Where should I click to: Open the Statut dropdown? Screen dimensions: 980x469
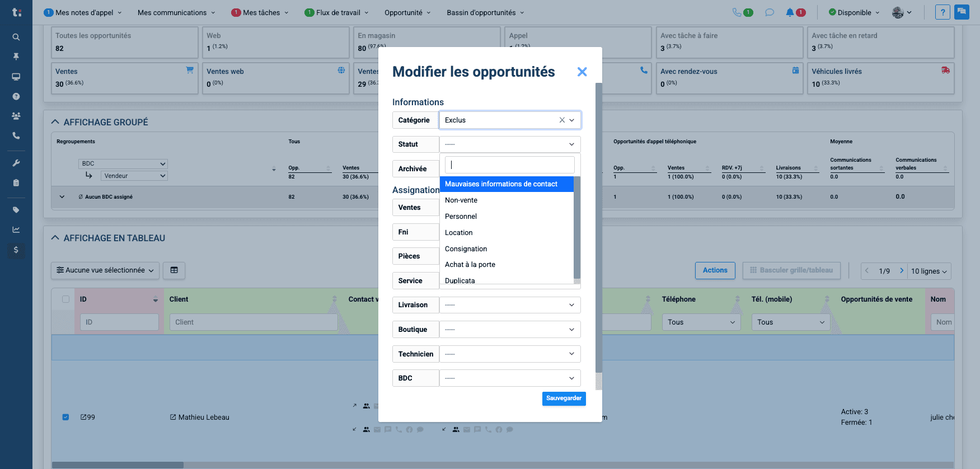coord(510,144)
